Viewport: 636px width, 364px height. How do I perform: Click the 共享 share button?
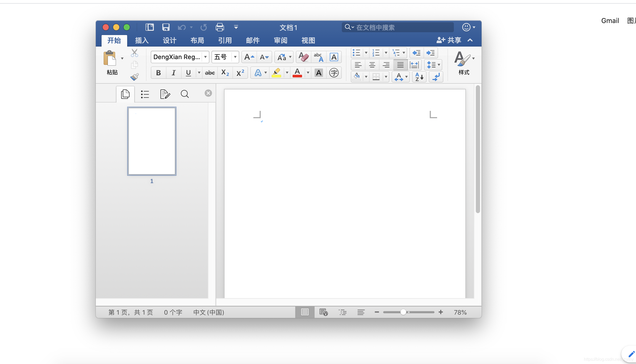point(449,40)
